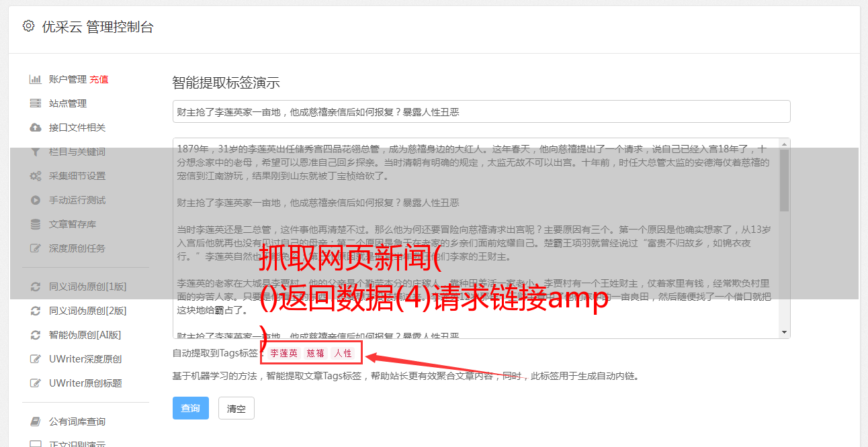Screen dimensions: 868x447
Task: Click the 深度原创任务 edit icon
Action: [x=36, y=248]
